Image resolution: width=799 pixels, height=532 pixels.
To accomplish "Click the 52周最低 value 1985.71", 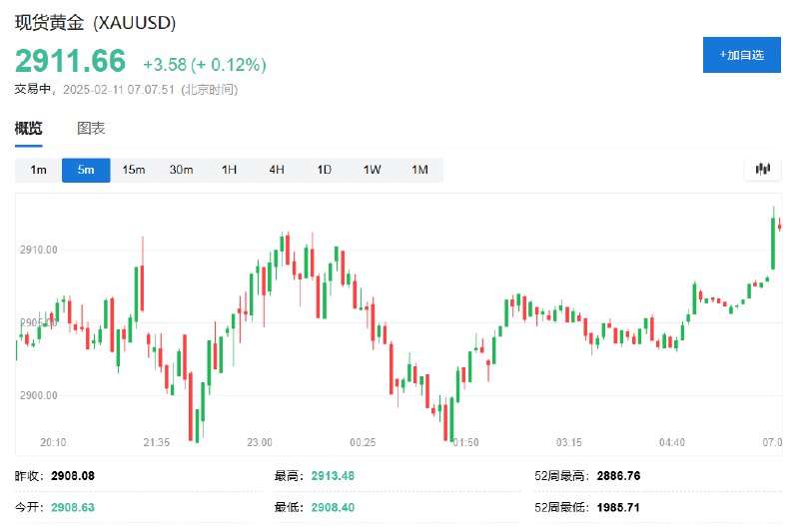I will (x=618, y=508).
